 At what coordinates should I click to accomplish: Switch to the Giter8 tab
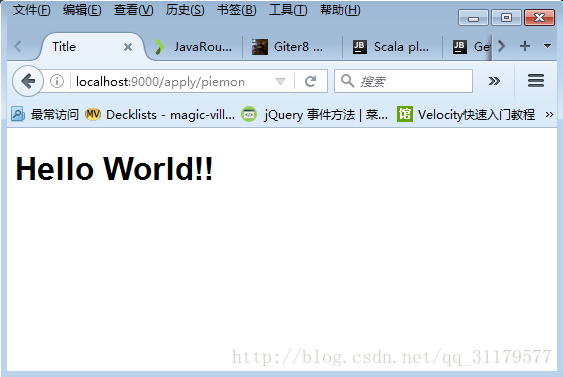tap(293, 47)
